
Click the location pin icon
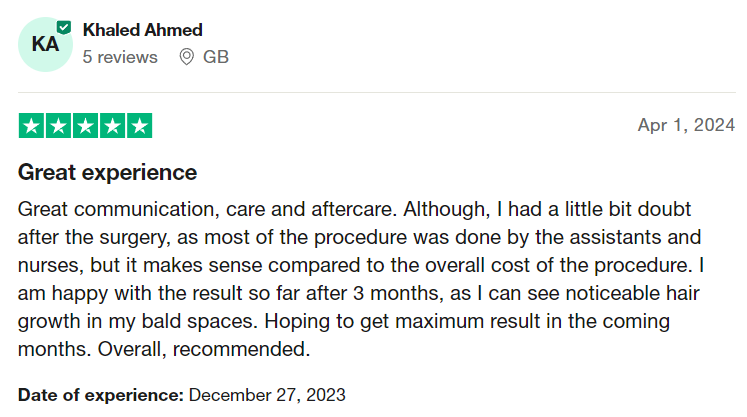[186, 57]
